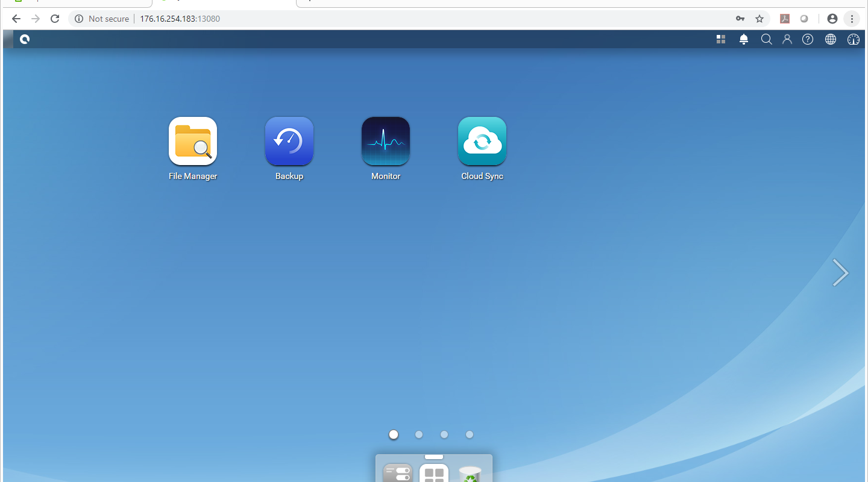Click the saved passwords key icon
868x482 pixels.
[740, 19]
